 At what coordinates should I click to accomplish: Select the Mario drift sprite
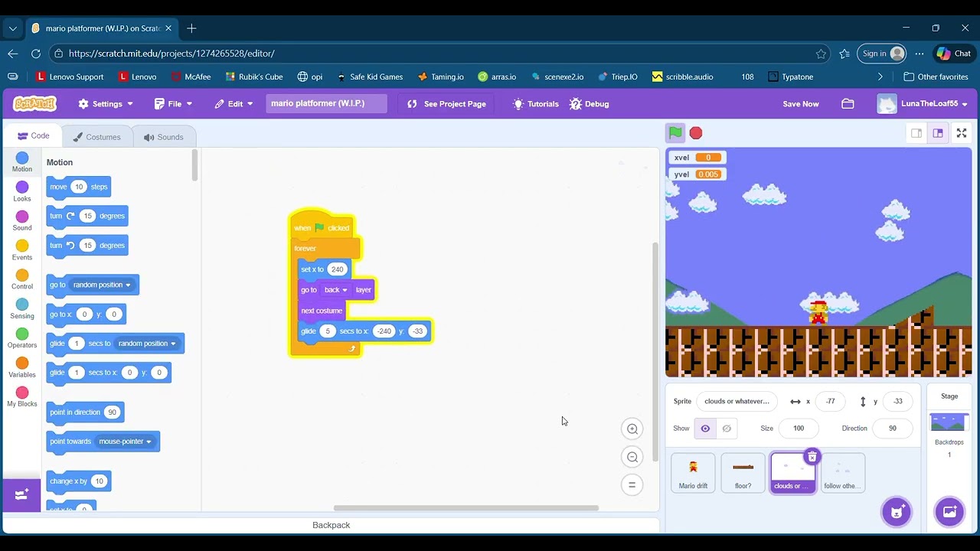pyautogui.click(x=693, y=472)
